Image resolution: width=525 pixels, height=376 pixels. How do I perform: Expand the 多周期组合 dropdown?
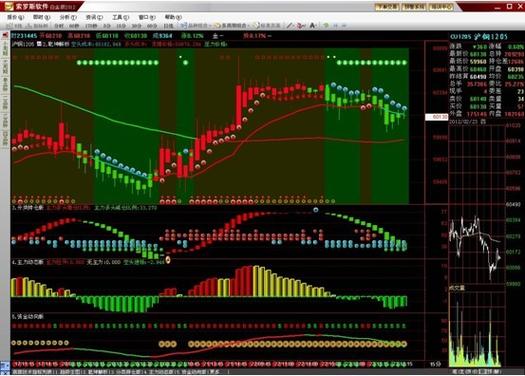pos(248,26)
